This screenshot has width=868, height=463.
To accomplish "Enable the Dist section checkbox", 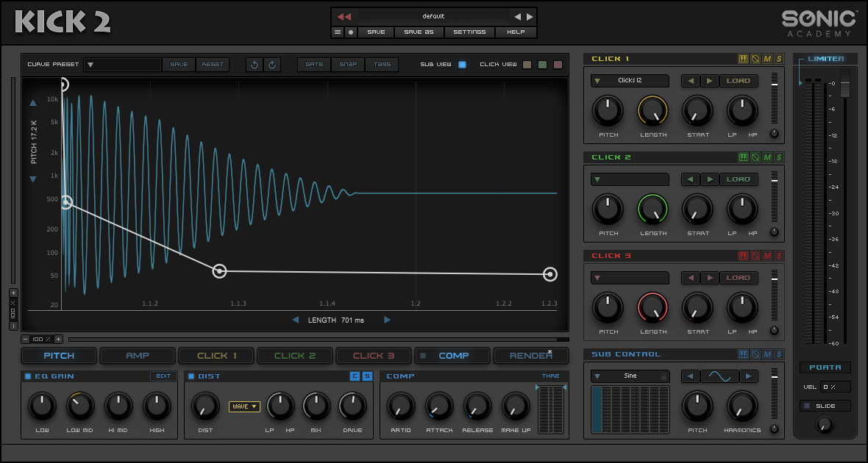I will coord(191,376).
